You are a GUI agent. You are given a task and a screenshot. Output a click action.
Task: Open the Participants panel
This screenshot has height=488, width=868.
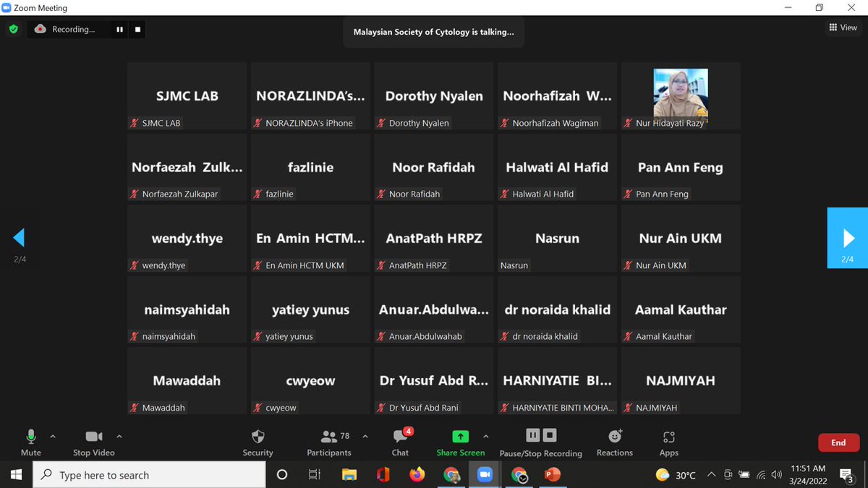(329, 442)
